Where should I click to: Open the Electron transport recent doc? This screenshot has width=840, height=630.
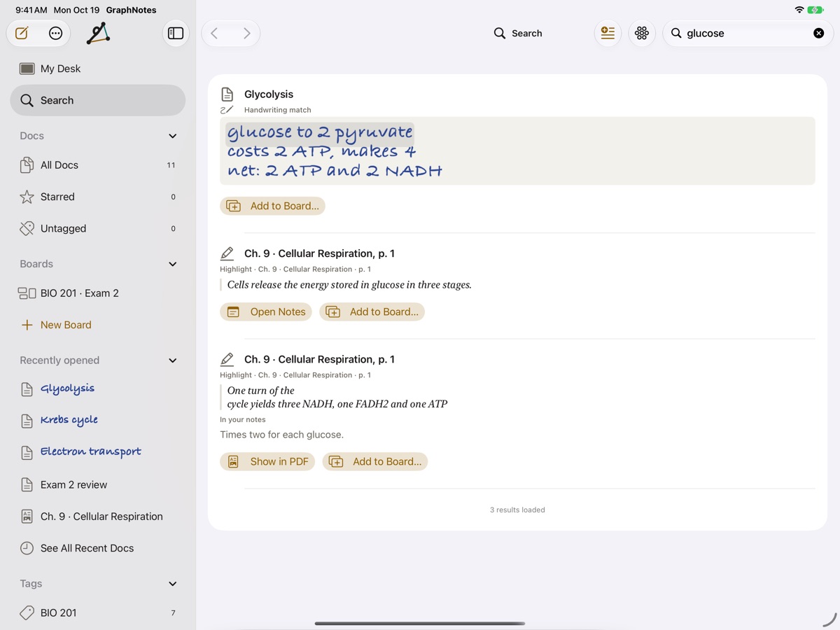point(98,452)
